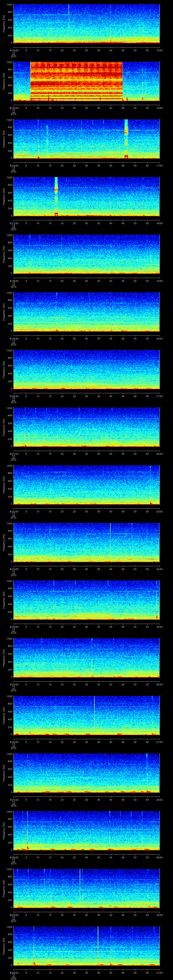Select the spectrogram panel starting at 8:19:00

[x=87, y=312]
